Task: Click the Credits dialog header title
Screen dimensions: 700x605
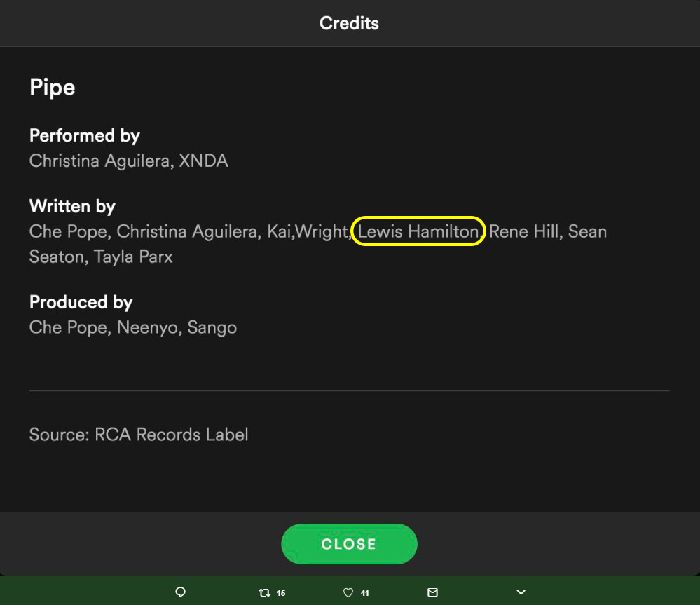Action: (349, 23)
